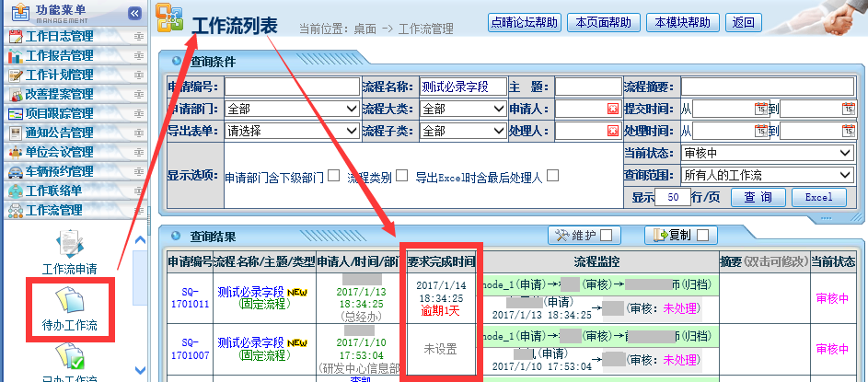Collapse the function menu sidebar
This screenshot has height=382, width=868.
pos(134,14)
